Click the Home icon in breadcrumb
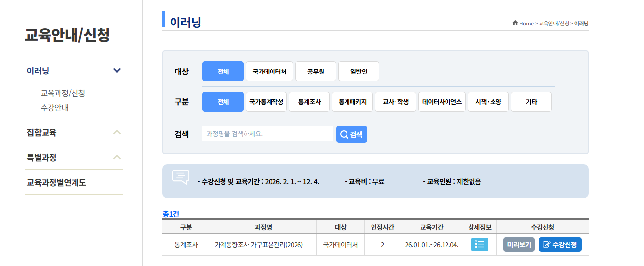This screenshot has height=266, width=644. click(x=515, y=23)
